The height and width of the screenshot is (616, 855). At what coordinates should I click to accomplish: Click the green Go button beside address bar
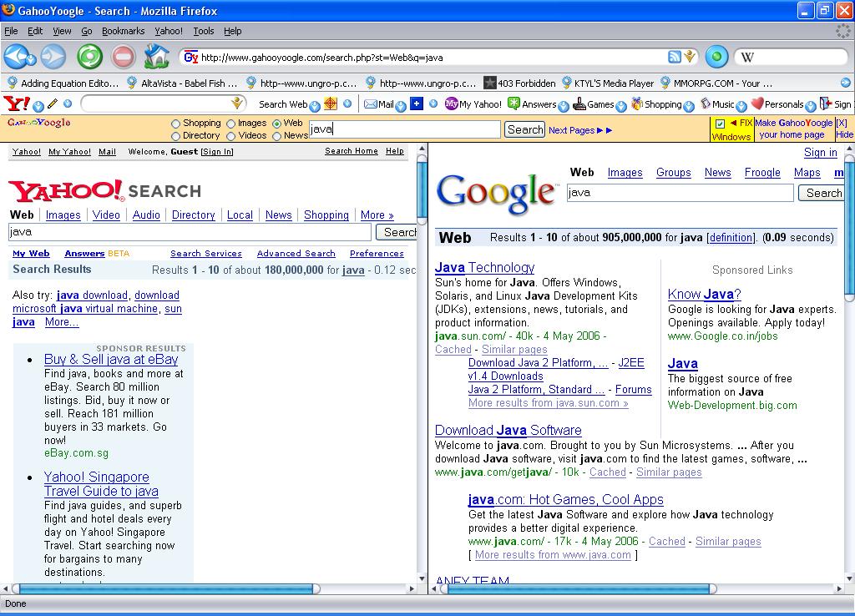pyautogui.click(x=716, y=57)
